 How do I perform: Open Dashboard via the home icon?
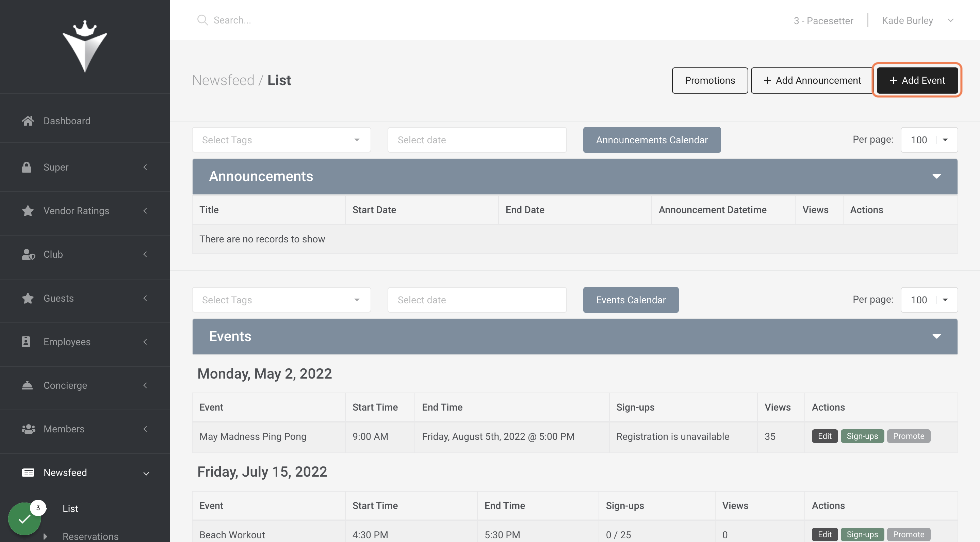point(28,121)
